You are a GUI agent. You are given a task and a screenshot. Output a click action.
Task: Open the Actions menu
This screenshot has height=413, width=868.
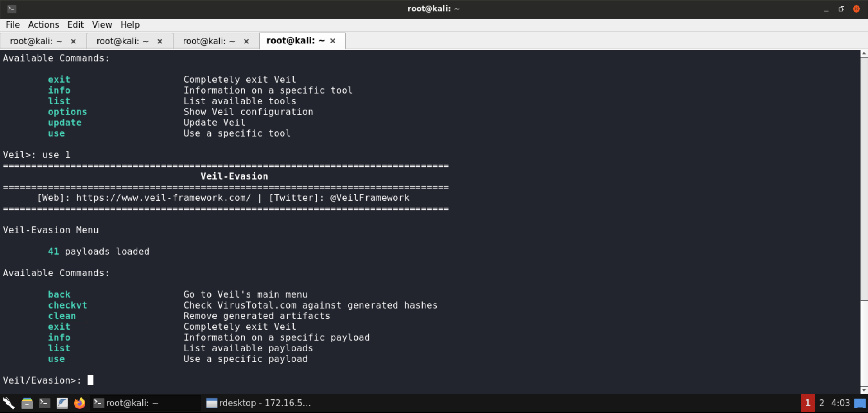coord(43,24)
